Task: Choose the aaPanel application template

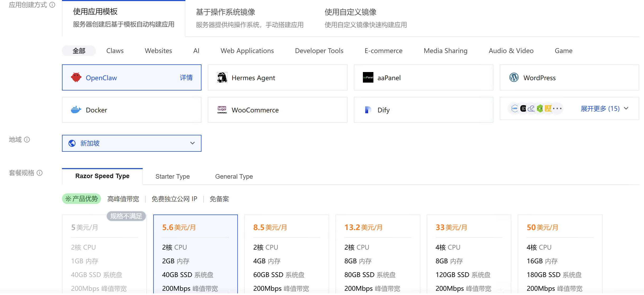Action: tap(424, 78)
